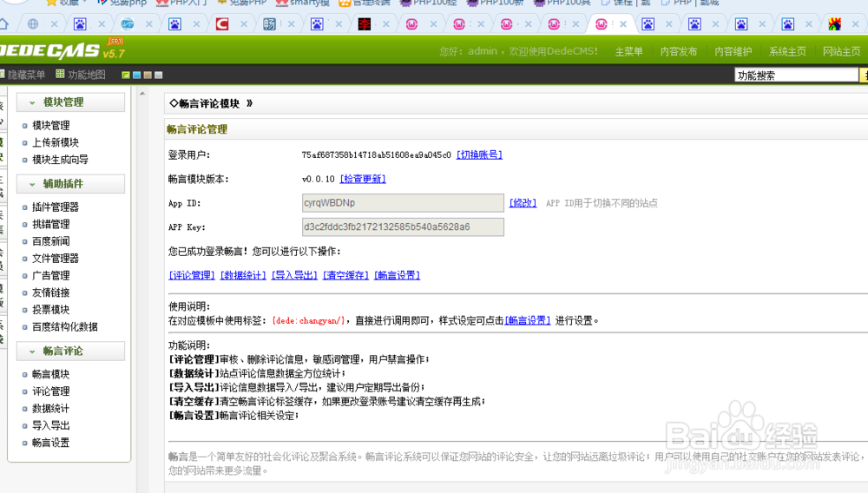Switch to the red C icon browser tab
Image resolution: width=868 pixels, height=493 pixels.
(222, 23)
